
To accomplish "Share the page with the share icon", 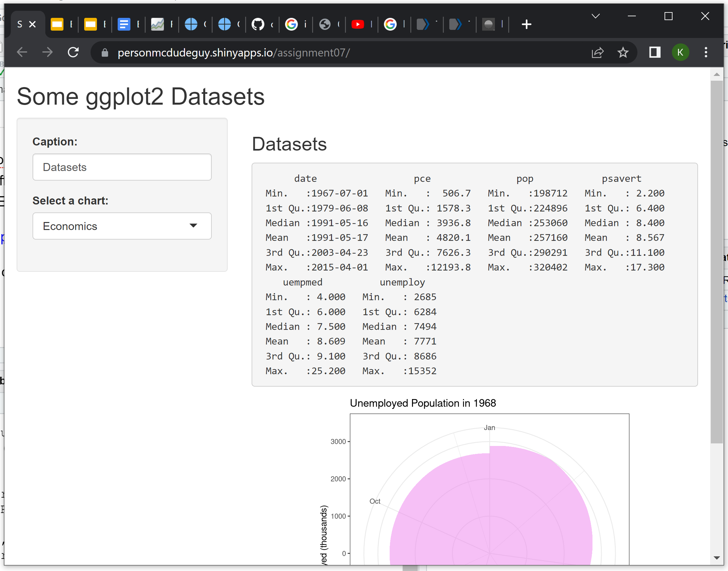I will (x=597, y=53).
